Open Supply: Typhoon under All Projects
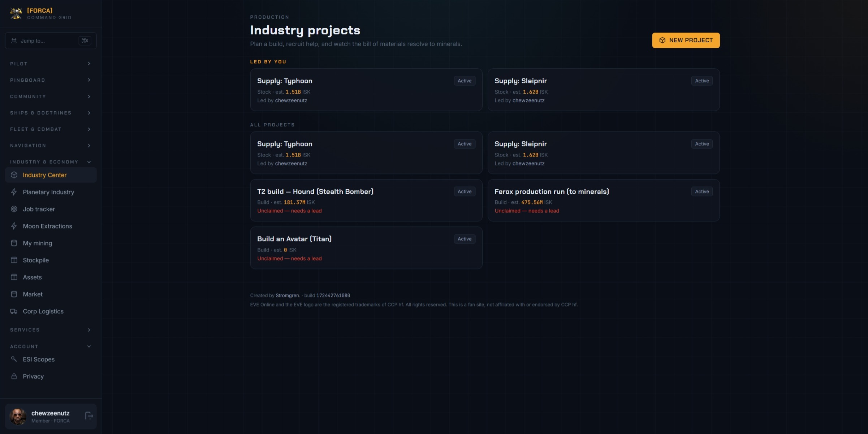868x434 pixels. (366, 152)
